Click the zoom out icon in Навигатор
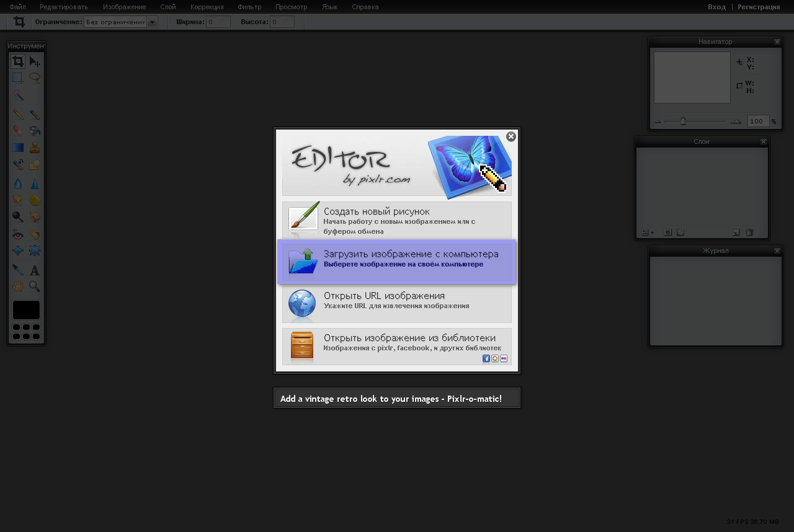794x532 pixels. 658,122
